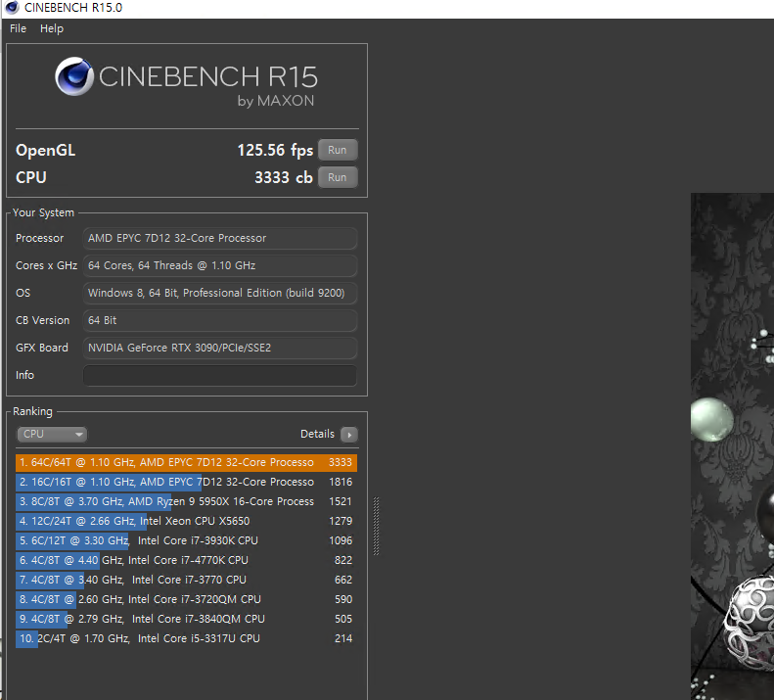Click the rendered scene preview image

click(732, 446)
